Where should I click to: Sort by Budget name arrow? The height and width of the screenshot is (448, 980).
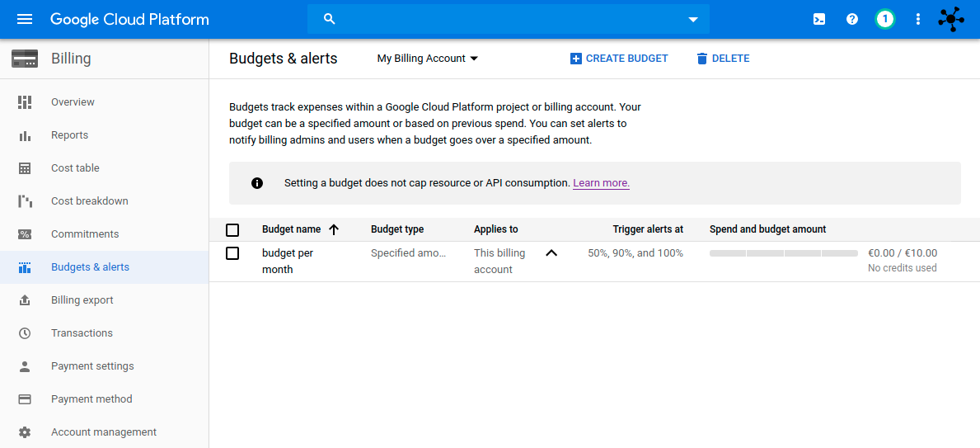pos(334,229)
